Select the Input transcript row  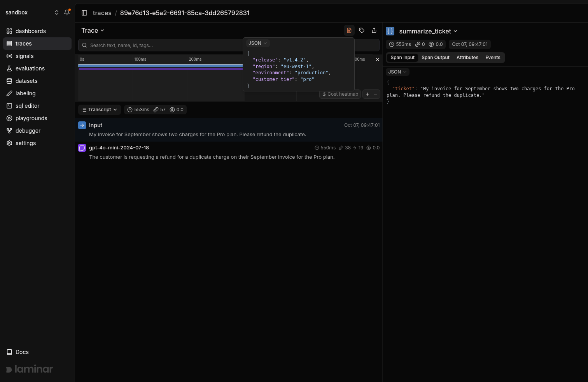point(229,130)
